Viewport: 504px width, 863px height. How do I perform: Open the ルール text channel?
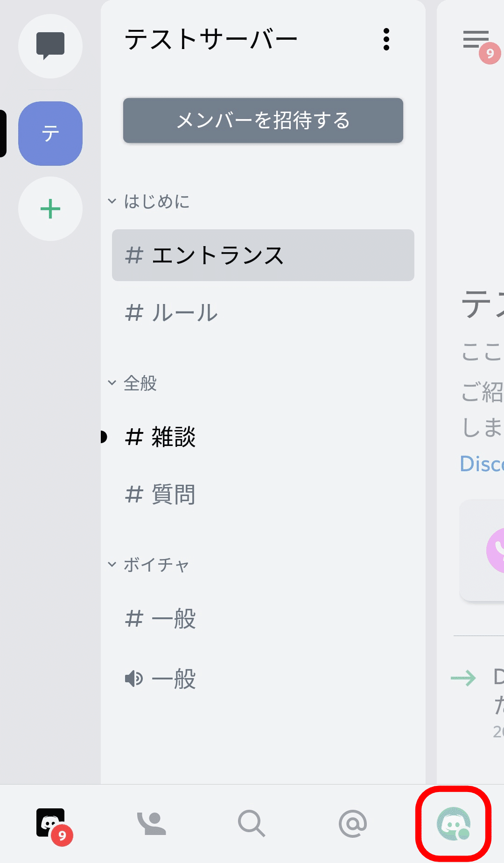click(x=263, y=313)
